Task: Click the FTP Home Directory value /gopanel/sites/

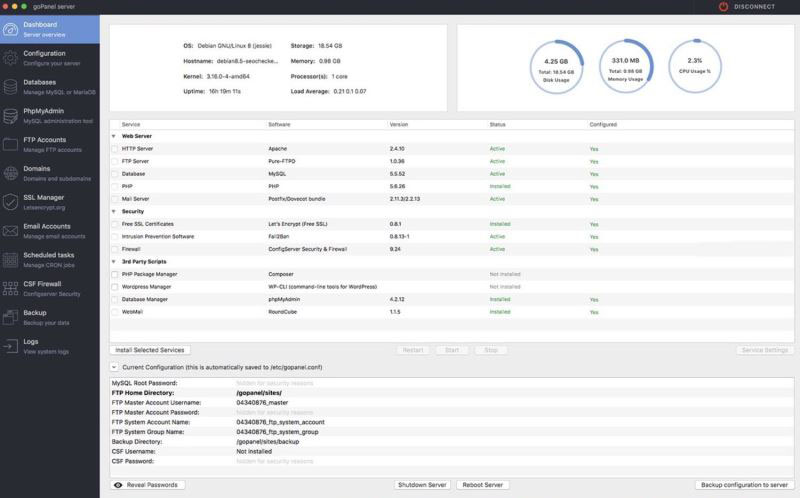Action: coord(259,393)
